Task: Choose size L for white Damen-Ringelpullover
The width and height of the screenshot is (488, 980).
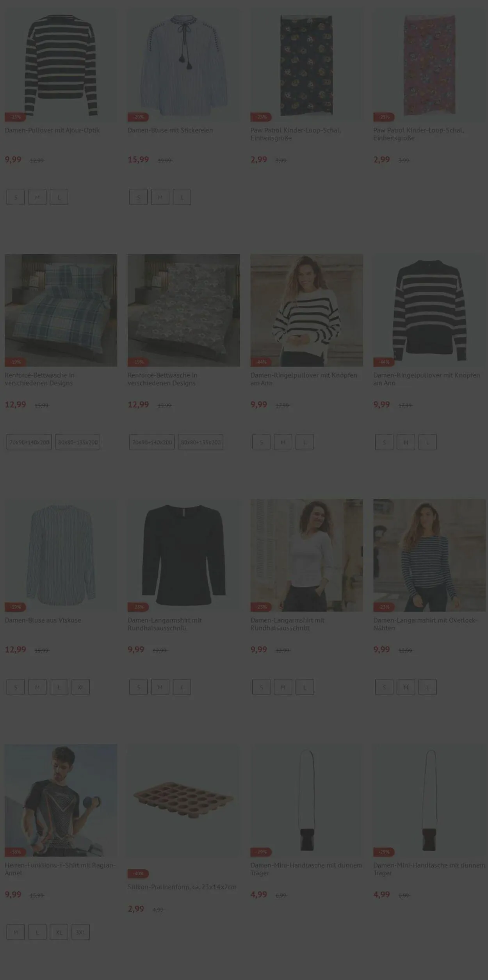Action: point(305,442)
